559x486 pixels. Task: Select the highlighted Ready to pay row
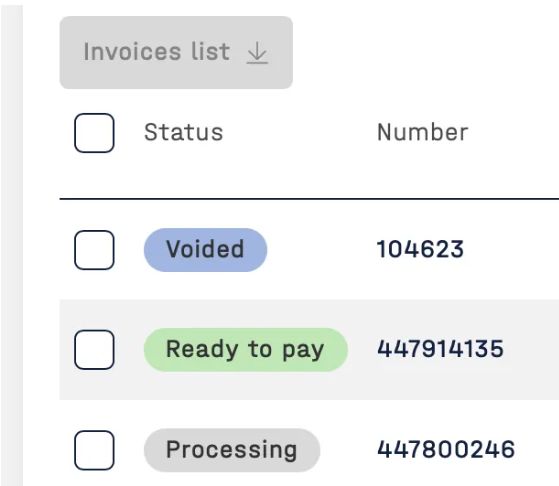[309, 349]
